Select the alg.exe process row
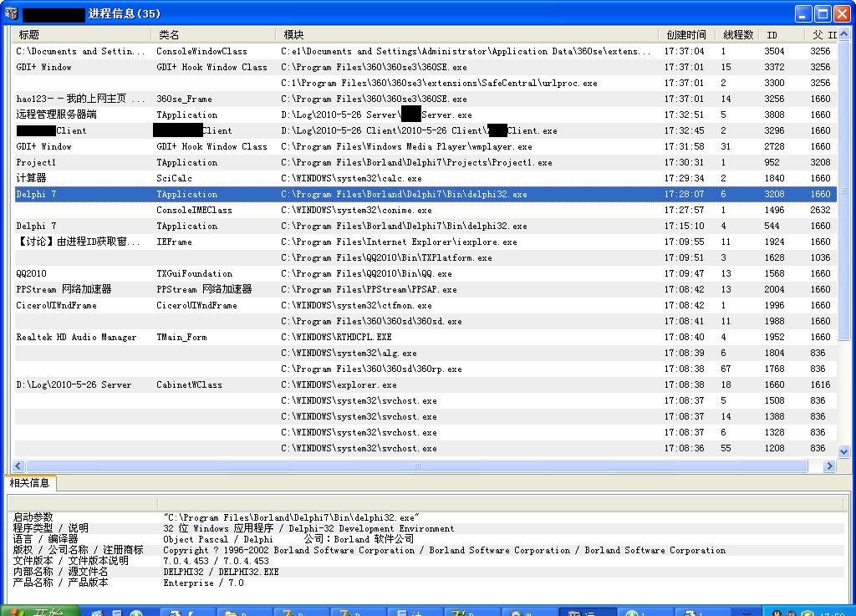The width and height of the screenshot is (856, 616). point(425,353)
